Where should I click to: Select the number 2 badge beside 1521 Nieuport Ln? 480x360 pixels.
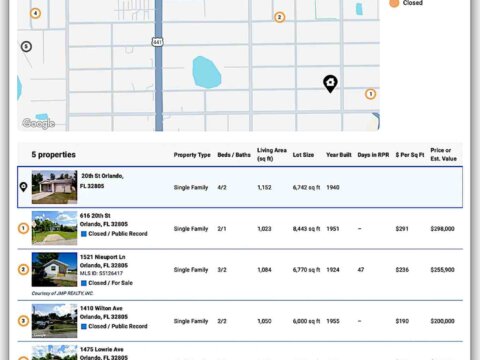(x=23, y=269)
